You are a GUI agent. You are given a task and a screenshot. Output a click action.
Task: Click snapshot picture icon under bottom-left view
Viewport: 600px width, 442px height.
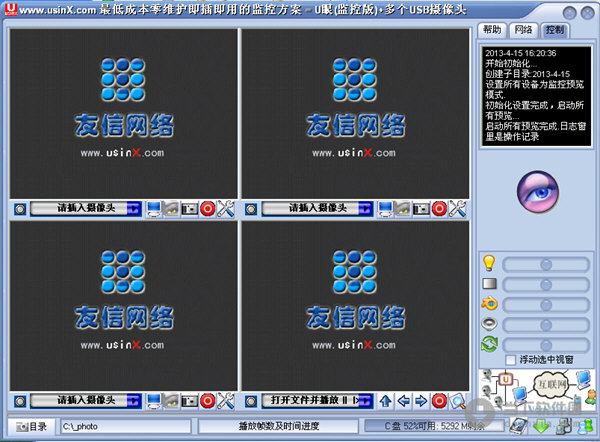coord(171,401)
